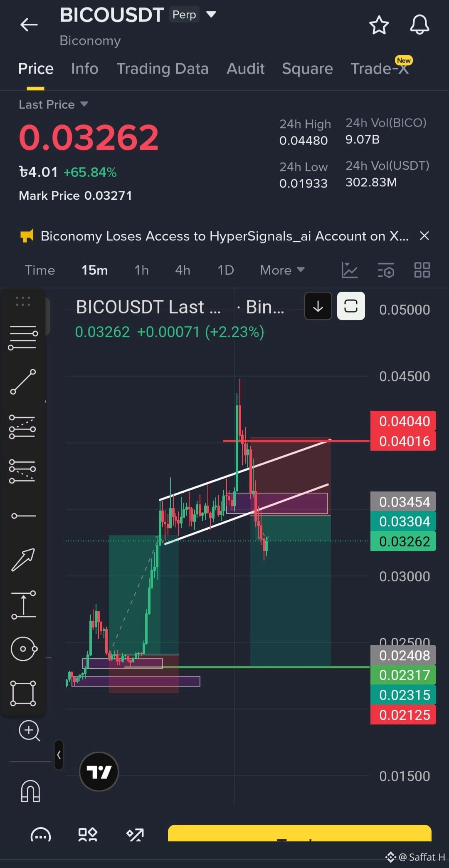Select the circle shape tool

pos(24,649)
